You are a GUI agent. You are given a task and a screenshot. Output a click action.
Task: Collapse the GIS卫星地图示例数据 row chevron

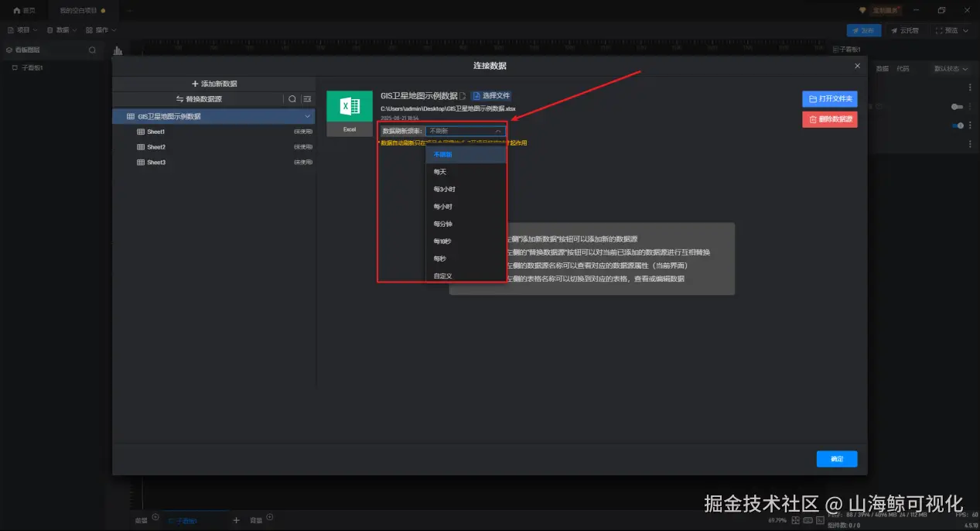[307, 116]
